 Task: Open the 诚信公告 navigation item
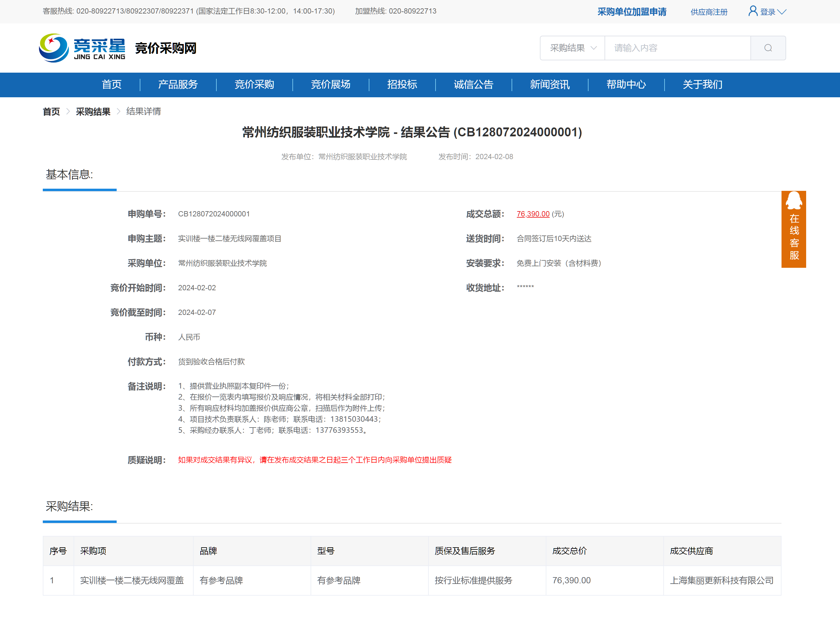(x=473, y=85)
